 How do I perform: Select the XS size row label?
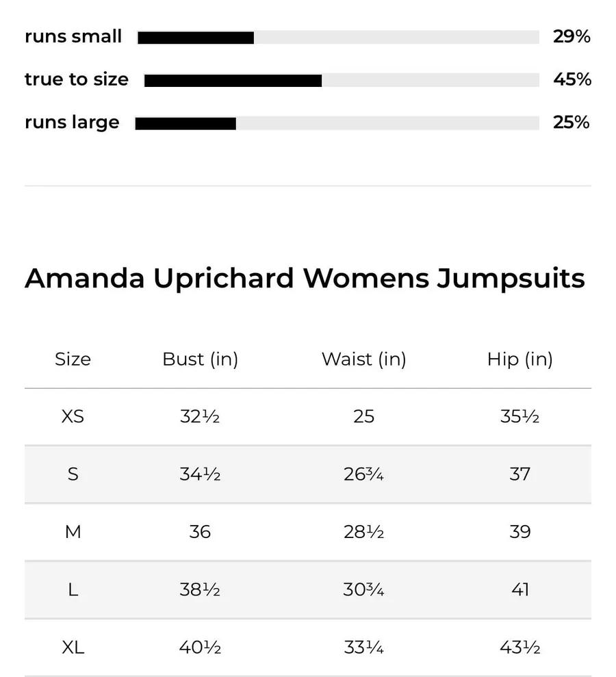tap(73, 417)
